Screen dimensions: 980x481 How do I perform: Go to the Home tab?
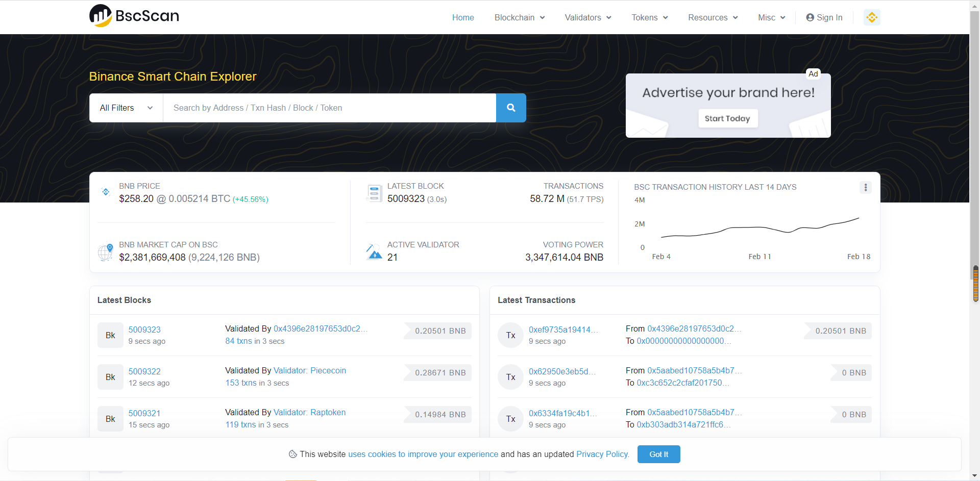click(x=463, y=17)
